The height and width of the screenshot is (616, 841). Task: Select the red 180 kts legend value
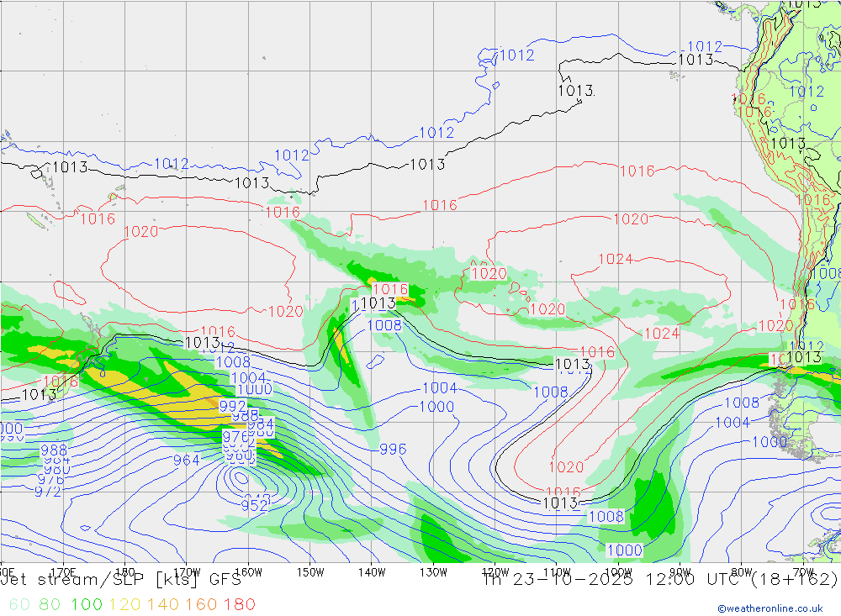click(239, 605)
